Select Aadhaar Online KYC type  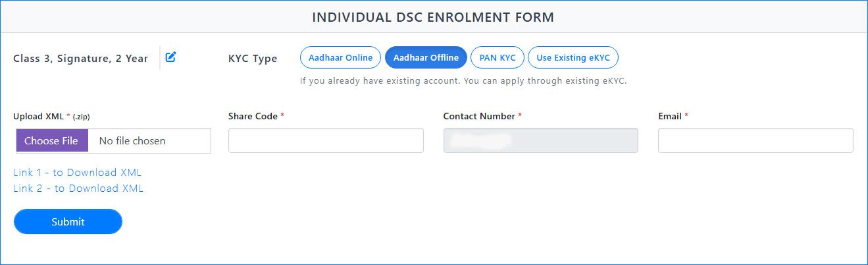click(x=340, y=58)
